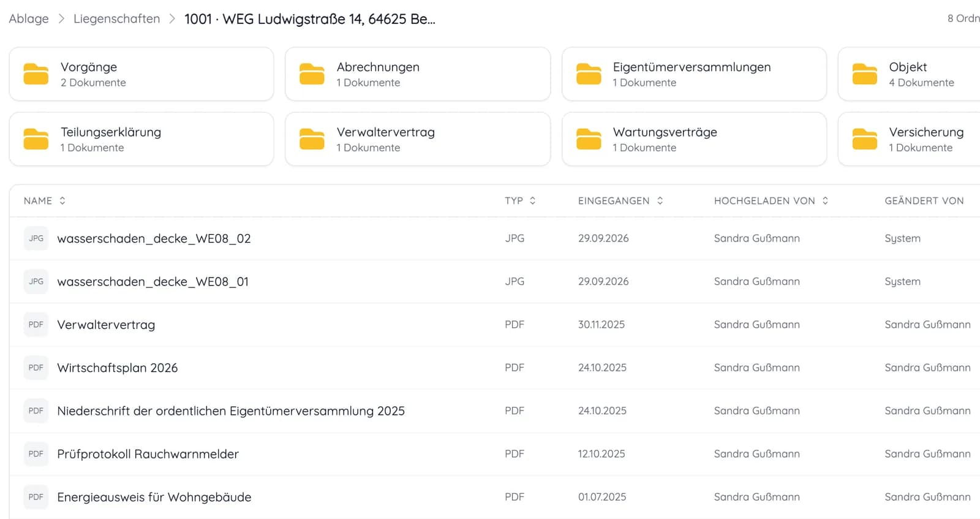Click the GEÄNDERT VON column header
The height and width of the screenshot is (519, 980).
click(x=924, y=201)
